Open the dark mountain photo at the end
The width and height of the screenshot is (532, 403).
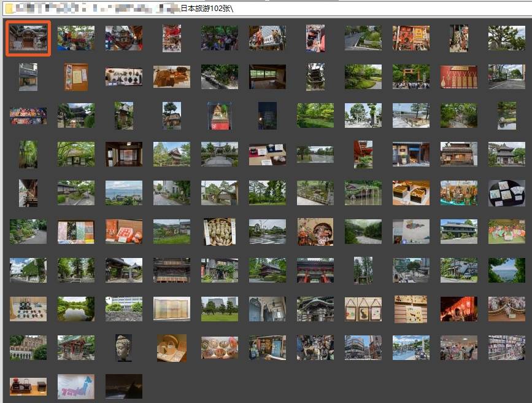(123, 386)
